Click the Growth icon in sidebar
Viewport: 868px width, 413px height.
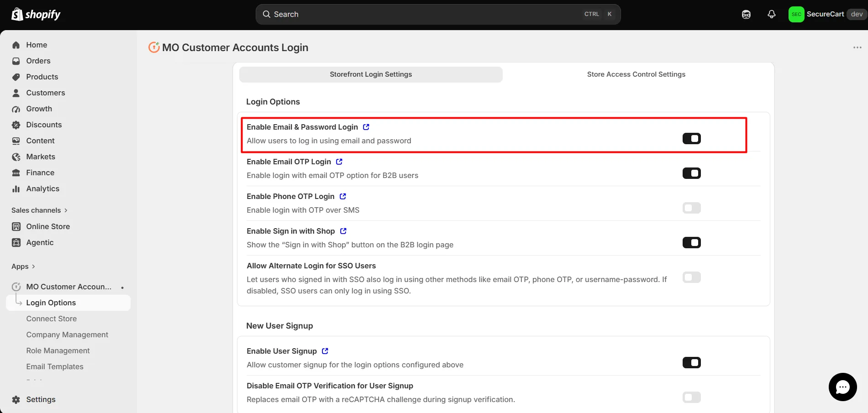[x=16, y=109]
